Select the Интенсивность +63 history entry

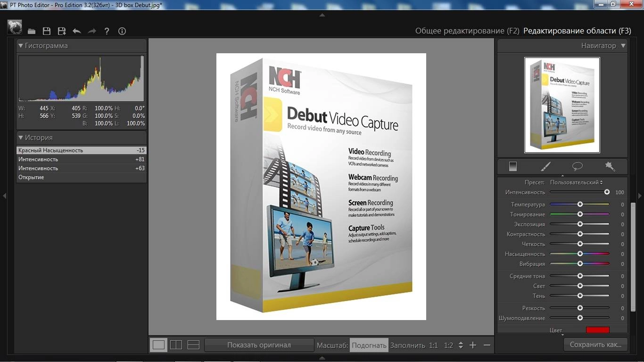(82, 168)
